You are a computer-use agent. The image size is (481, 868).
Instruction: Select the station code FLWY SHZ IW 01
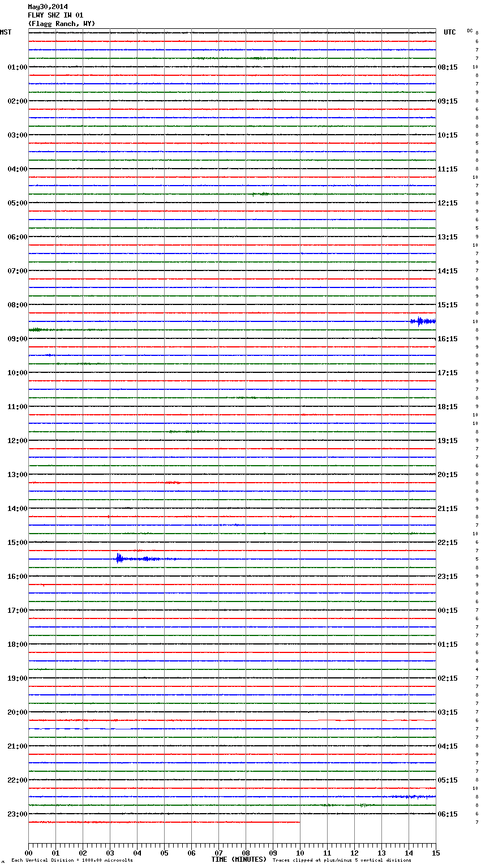pyautogui.click(x=55, y=15)
